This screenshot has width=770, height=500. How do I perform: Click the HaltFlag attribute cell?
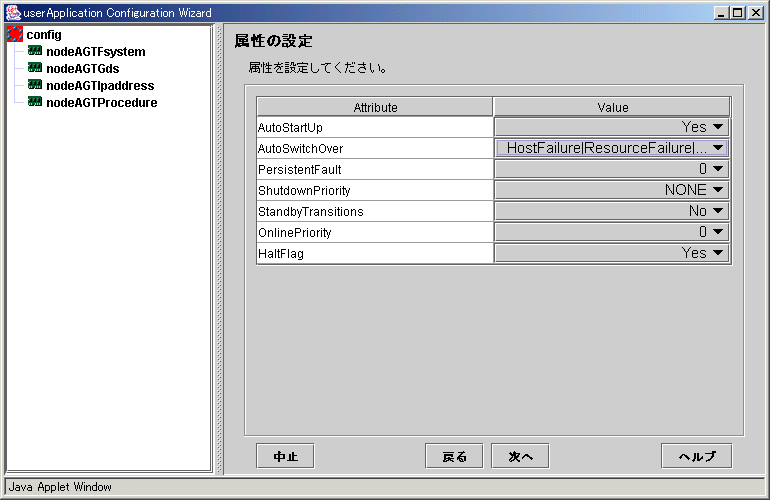click(375, 253)
